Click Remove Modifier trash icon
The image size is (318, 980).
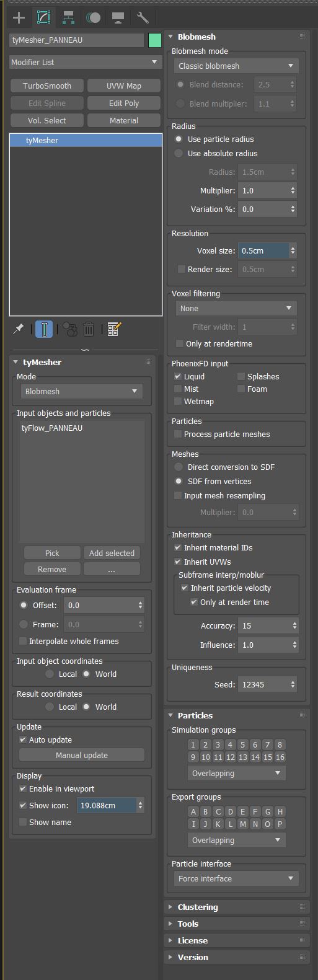[89, 329]
